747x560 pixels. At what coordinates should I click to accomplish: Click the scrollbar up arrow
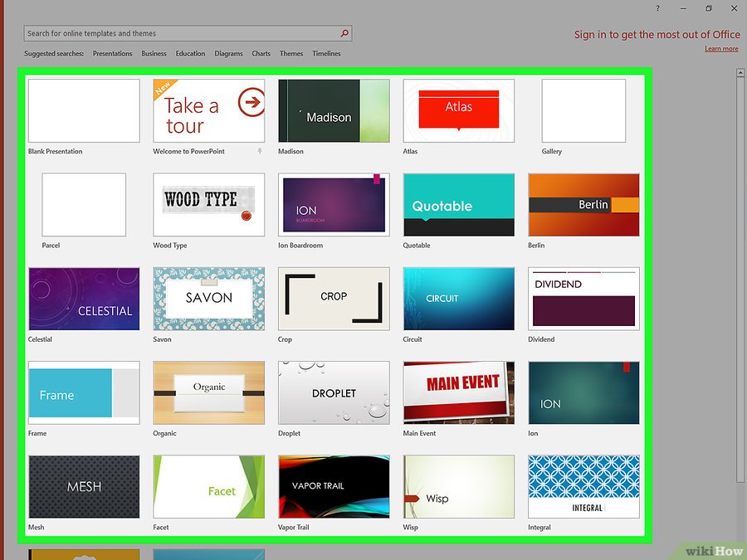739,74
